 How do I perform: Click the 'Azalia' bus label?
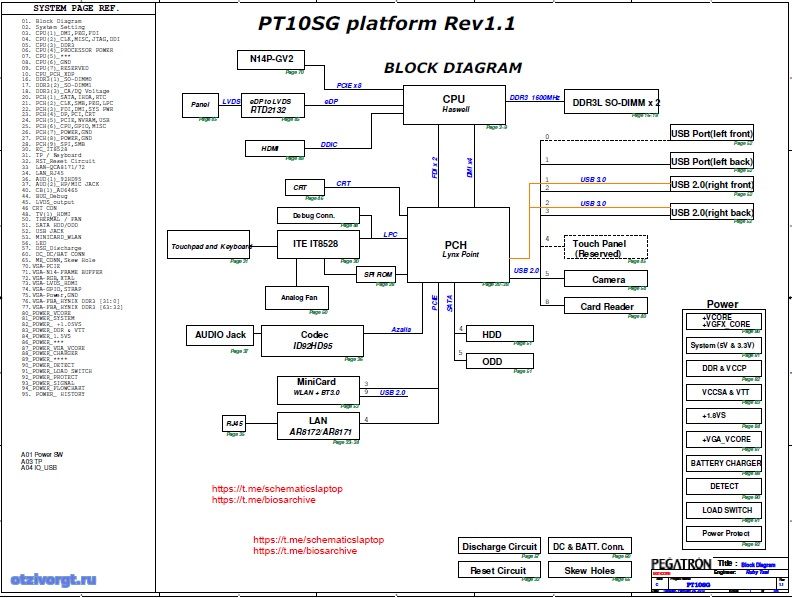point(401,329)
